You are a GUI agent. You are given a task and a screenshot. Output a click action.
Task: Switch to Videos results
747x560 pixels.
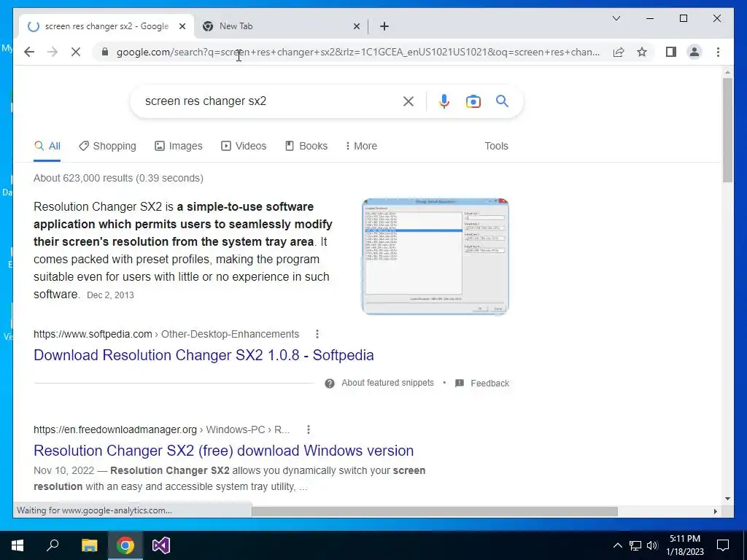[x=244, y=146]
